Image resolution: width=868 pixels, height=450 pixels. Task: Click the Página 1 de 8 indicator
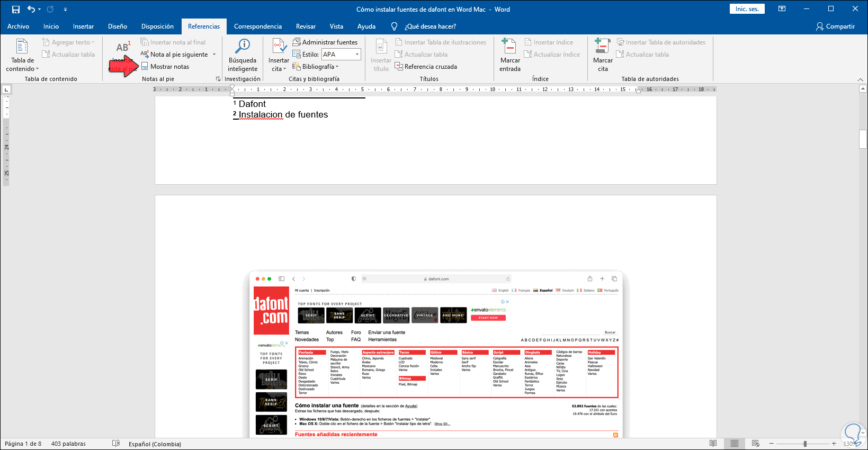(23, 444)
